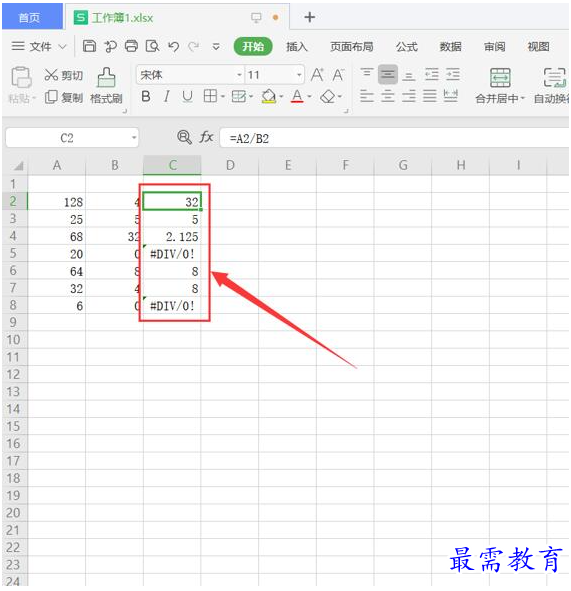Click the Save icon in quick toolbar

[x=89, y=46]
